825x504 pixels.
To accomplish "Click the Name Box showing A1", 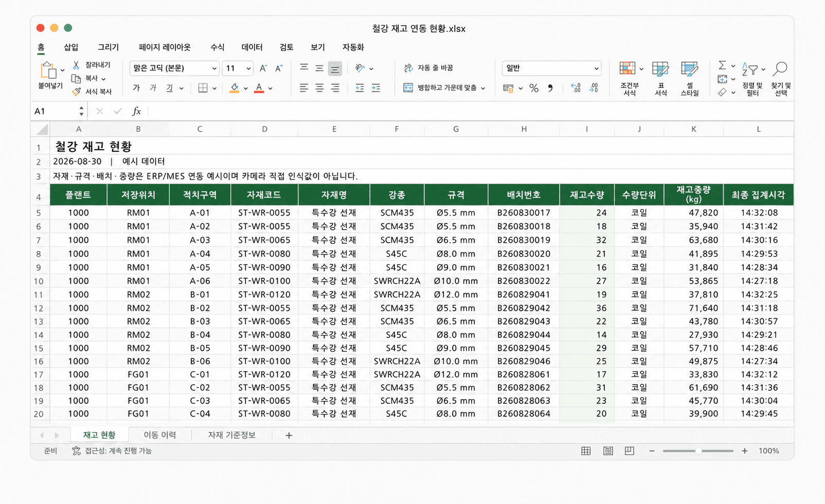I will [x=59, y=111].
